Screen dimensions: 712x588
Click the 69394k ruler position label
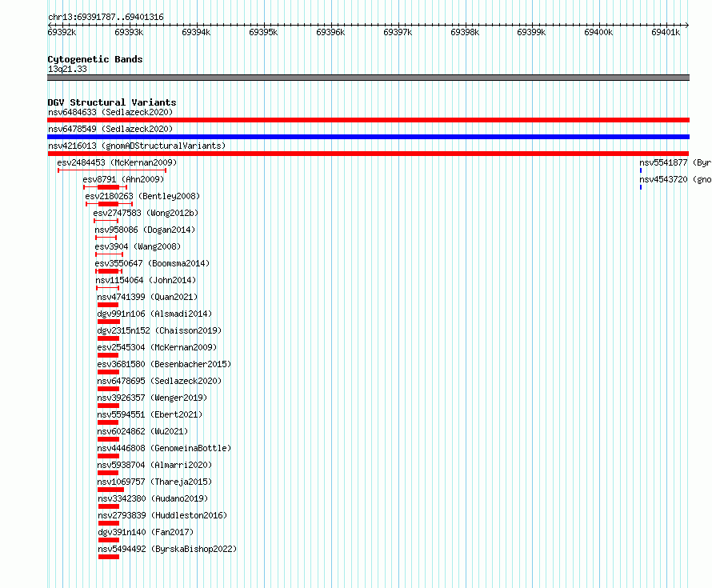[x=196, y=32]
